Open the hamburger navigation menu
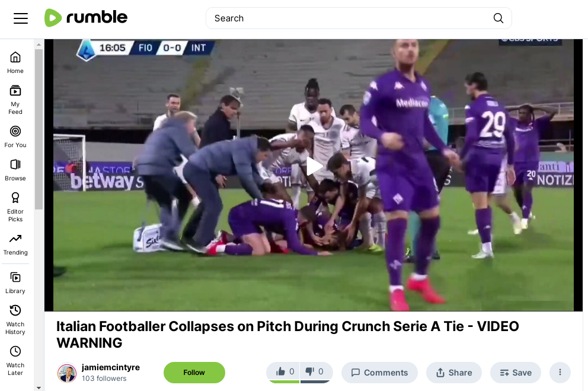The width and height of the screenshot is (588, 391). click(21, 18)
